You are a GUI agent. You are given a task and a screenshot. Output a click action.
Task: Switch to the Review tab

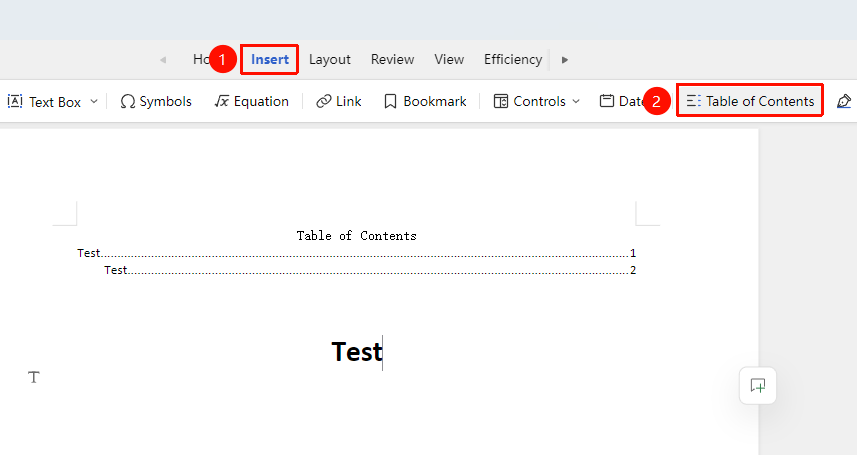392,59
